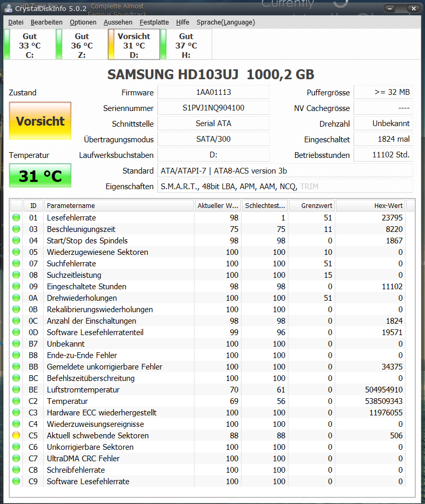Select drive C: tab at 33 °C
The width and height of the screenshot is (425, 504).
(x=29, y=45)
